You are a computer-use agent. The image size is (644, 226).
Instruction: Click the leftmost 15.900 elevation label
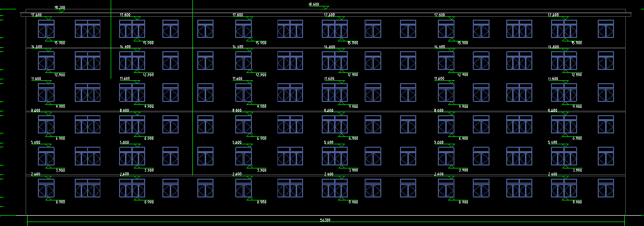pyautogui.click(x=60, y=43)
